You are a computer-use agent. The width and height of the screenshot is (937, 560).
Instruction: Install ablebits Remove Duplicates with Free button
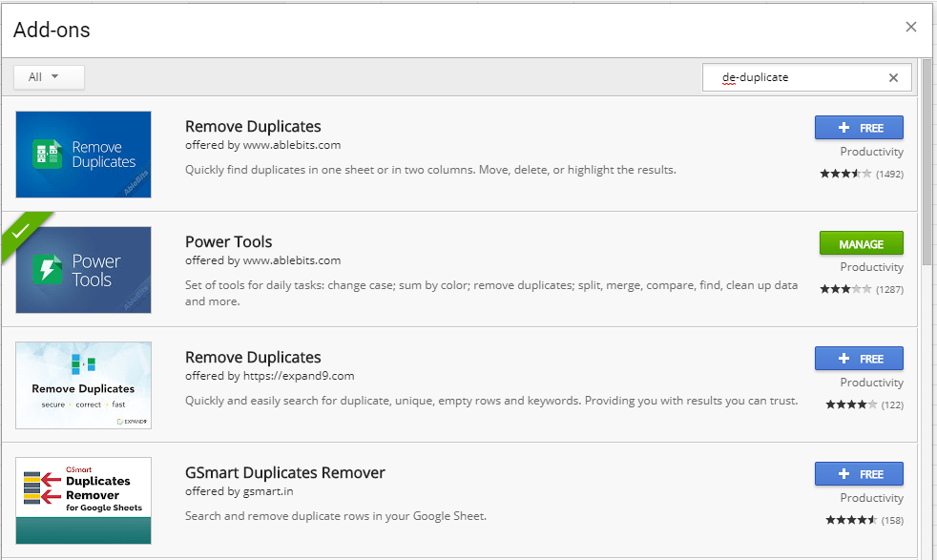[859, 128]
